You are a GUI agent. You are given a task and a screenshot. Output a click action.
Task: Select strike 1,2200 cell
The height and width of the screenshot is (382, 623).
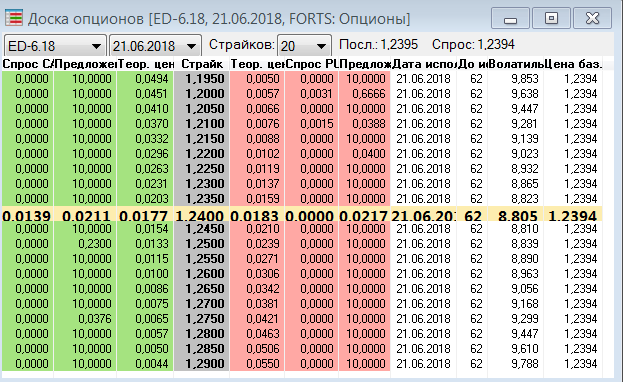[201, 154]
